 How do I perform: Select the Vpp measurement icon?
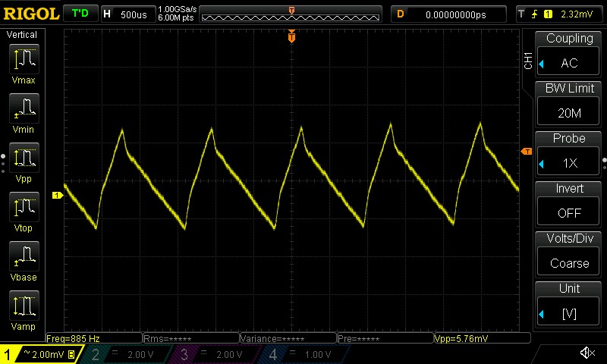pyautogui.click(x=24, y=158)
